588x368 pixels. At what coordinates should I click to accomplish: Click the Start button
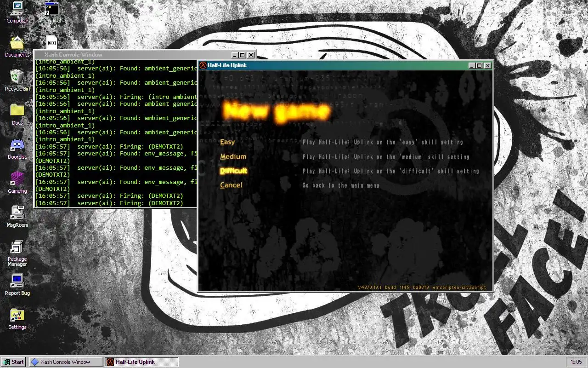click(13, 362)
